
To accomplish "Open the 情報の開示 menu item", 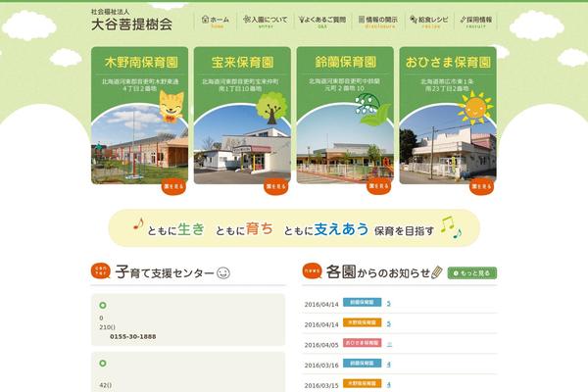I will (x=378, y=21).
